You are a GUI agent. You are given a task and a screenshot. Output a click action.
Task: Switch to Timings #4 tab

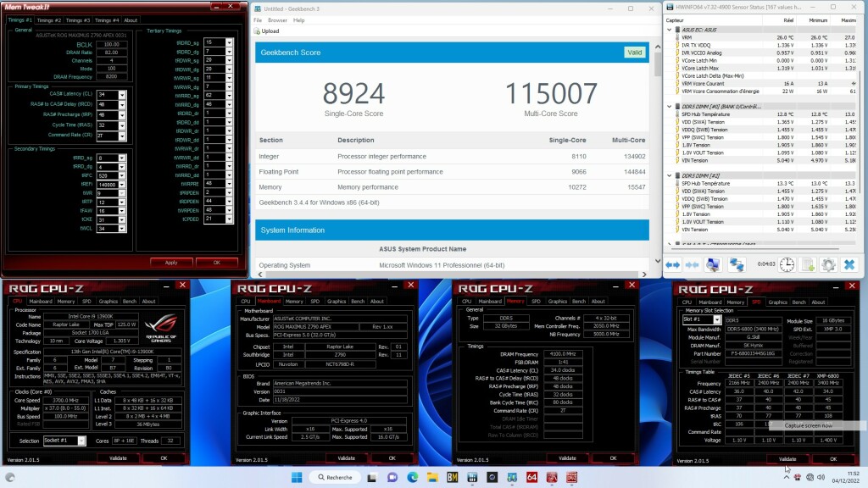[x=106, y=20]
